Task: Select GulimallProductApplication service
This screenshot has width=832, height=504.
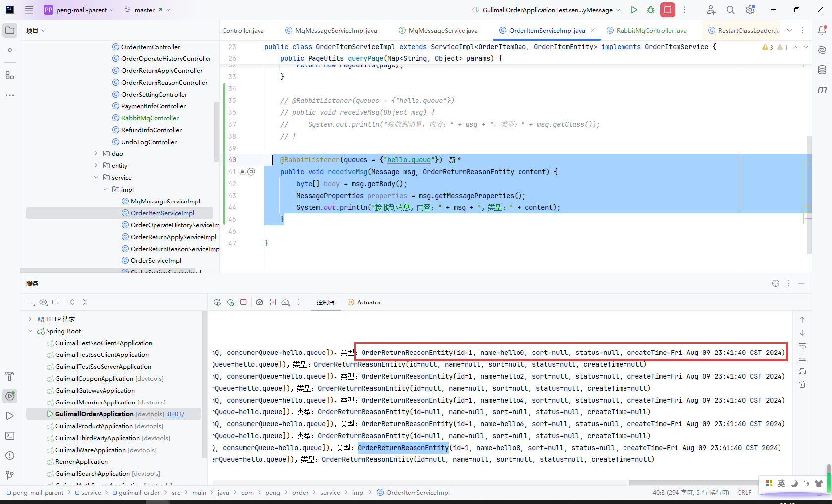Action: [94, 426]
